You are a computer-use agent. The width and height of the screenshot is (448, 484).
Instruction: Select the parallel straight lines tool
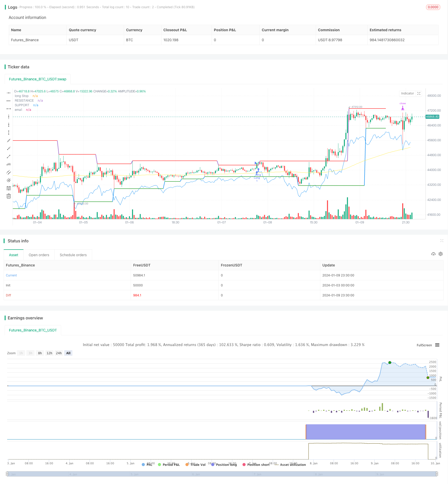[9, 180]
